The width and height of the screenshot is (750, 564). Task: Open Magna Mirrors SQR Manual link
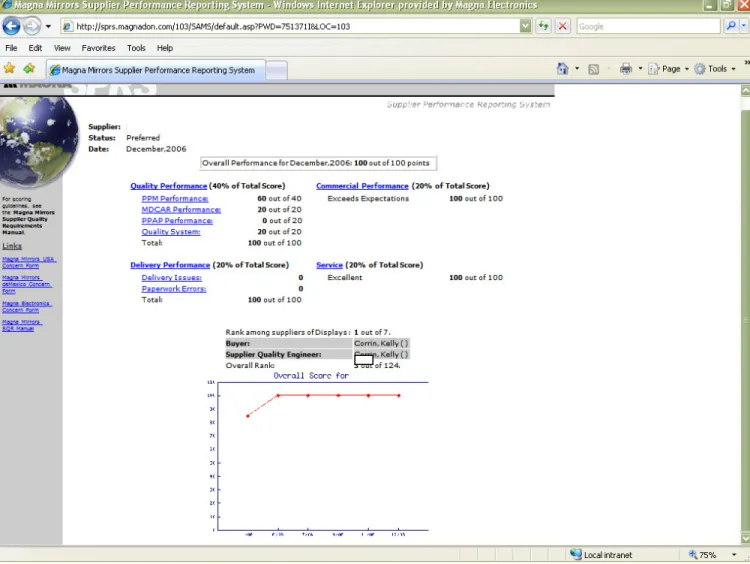(x=22, y=325)
